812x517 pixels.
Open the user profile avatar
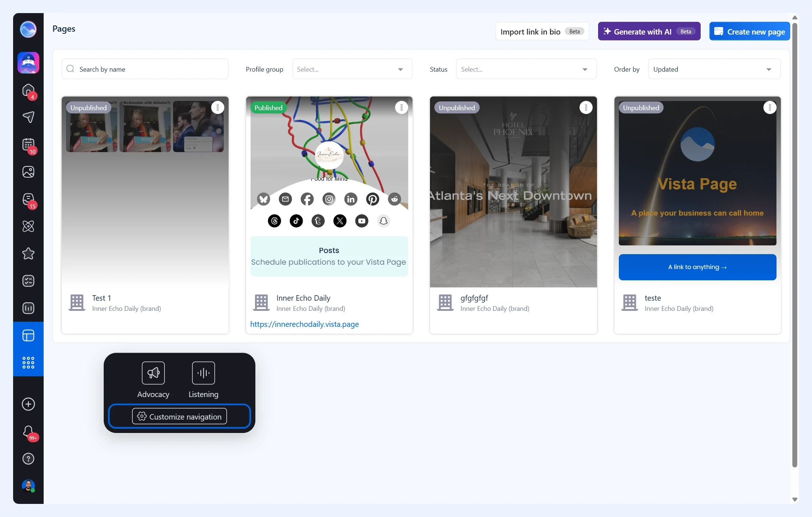[28, 486]
